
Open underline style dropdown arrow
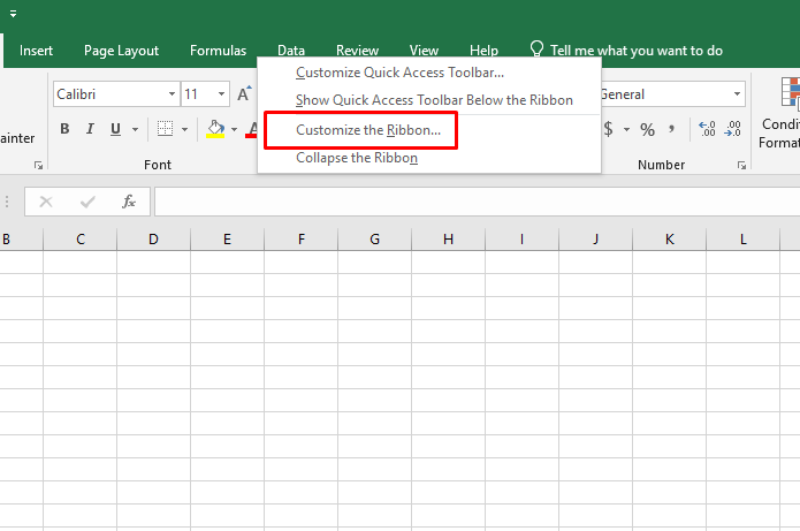pos(135,130)
